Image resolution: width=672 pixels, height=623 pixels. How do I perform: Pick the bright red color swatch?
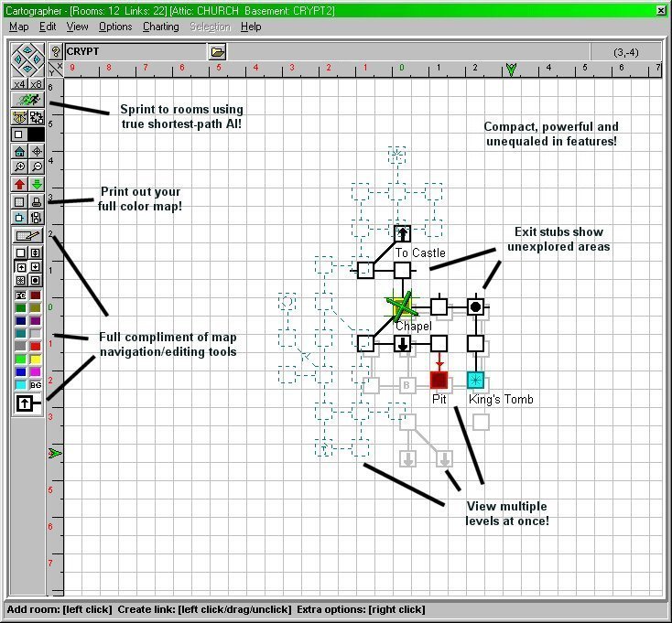point(36,346)
